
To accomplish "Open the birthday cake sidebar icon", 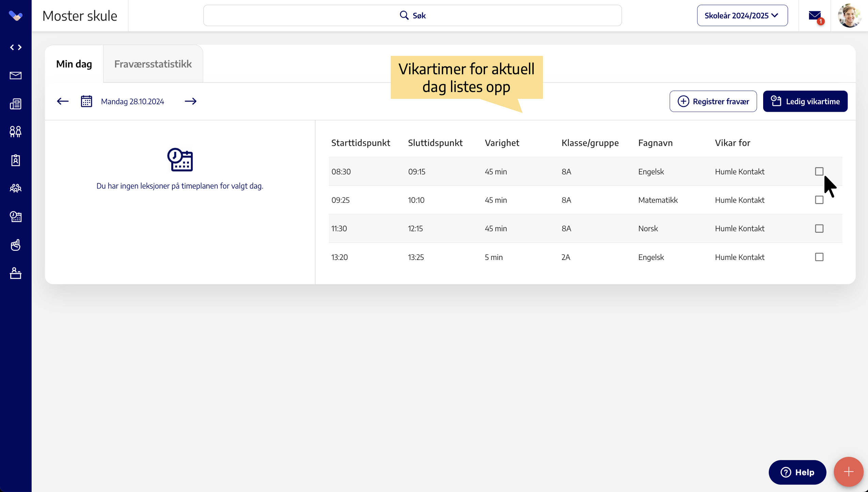I will tap(16, 273).
